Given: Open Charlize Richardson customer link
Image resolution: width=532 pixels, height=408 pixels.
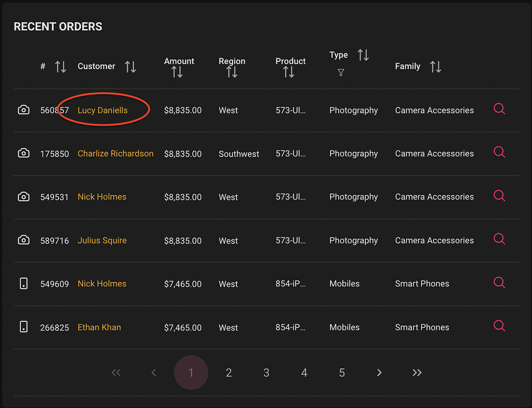Looking at the screenshot, I should click(x=115, y=153).
